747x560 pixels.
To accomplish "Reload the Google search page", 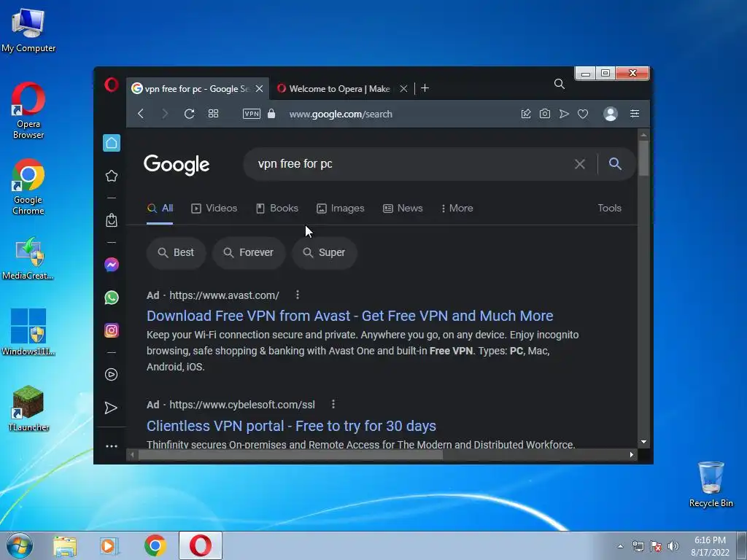I will 189,114.
